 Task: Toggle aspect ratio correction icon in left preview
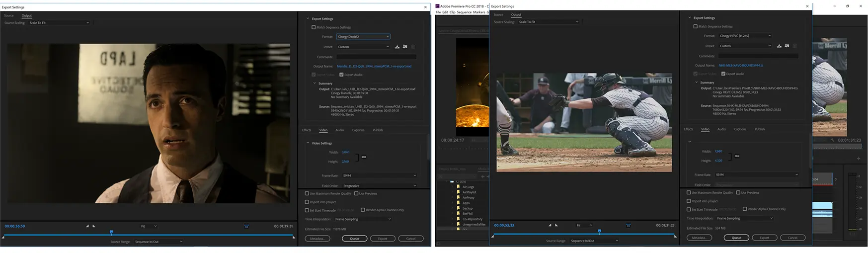pyautogui.click(x=246, y=226)
